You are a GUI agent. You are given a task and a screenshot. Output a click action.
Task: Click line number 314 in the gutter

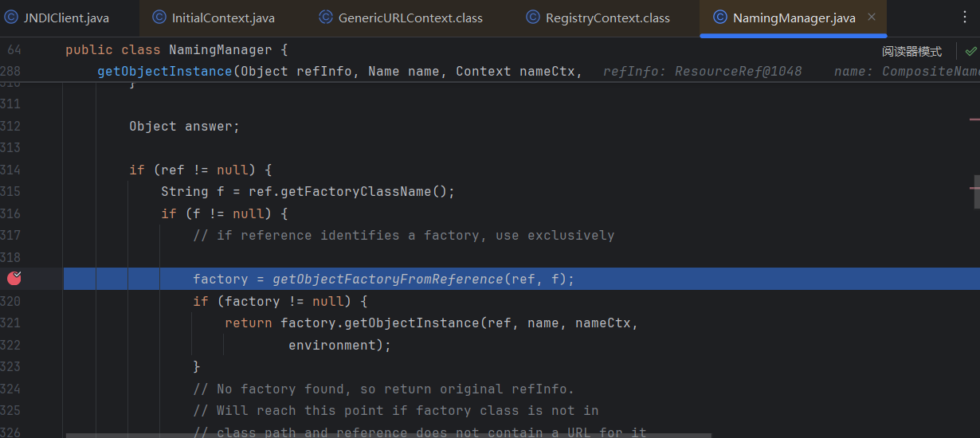tap(11, 170)
